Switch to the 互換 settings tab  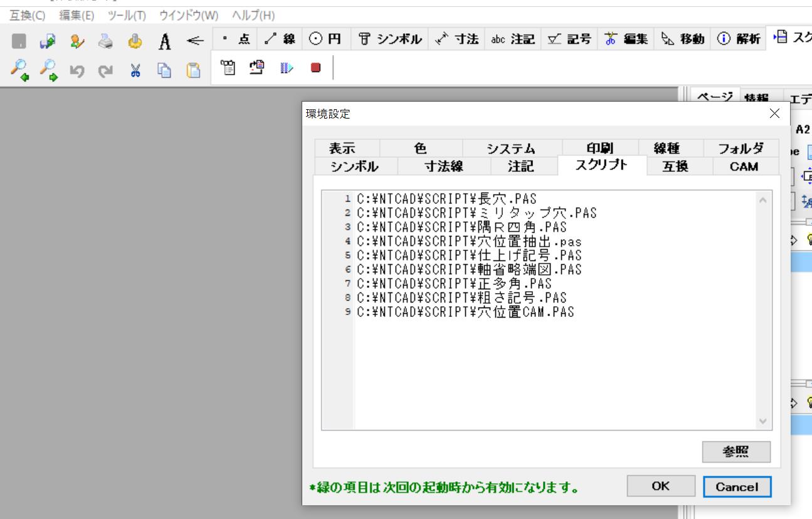(x=679, y=166)
